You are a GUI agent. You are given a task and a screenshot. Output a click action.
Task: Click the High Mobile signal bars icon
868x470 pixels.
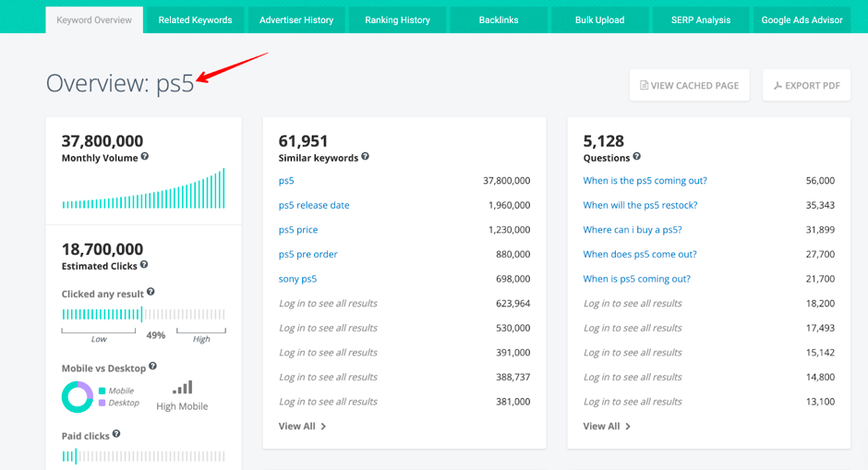pyautogui.click(x=182, y=387)
